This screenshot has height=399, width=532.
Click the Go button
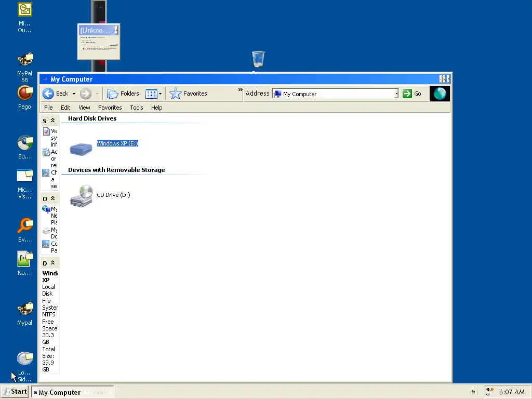click(412, 94)
